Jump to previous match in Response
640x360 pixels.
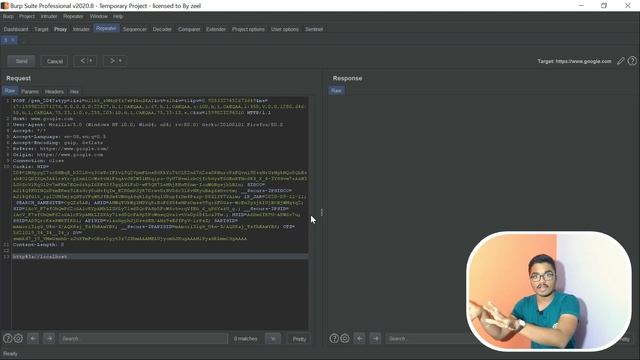click(360, 338)
